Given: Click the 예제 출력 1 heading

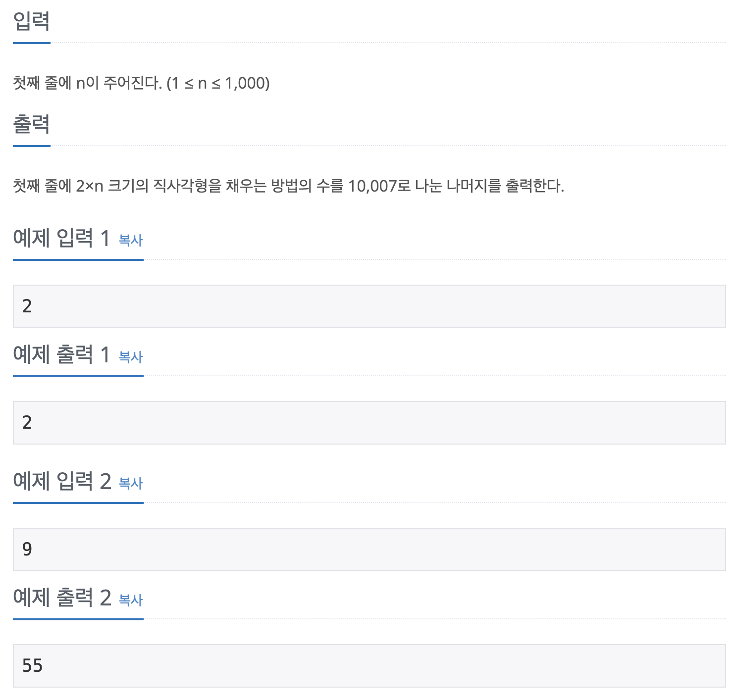Looking at the screenshot, I should (x=61, y=355).
